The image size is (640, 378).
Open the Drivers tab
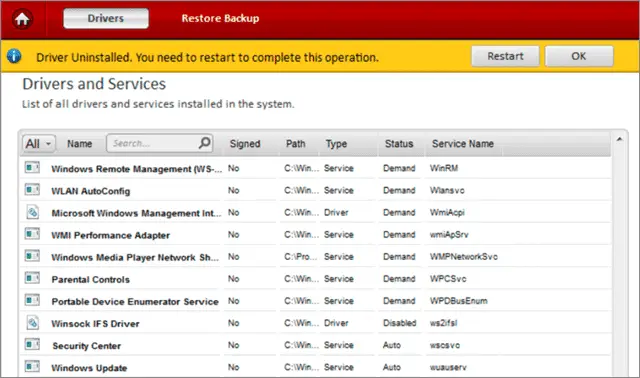pos(106,18)
